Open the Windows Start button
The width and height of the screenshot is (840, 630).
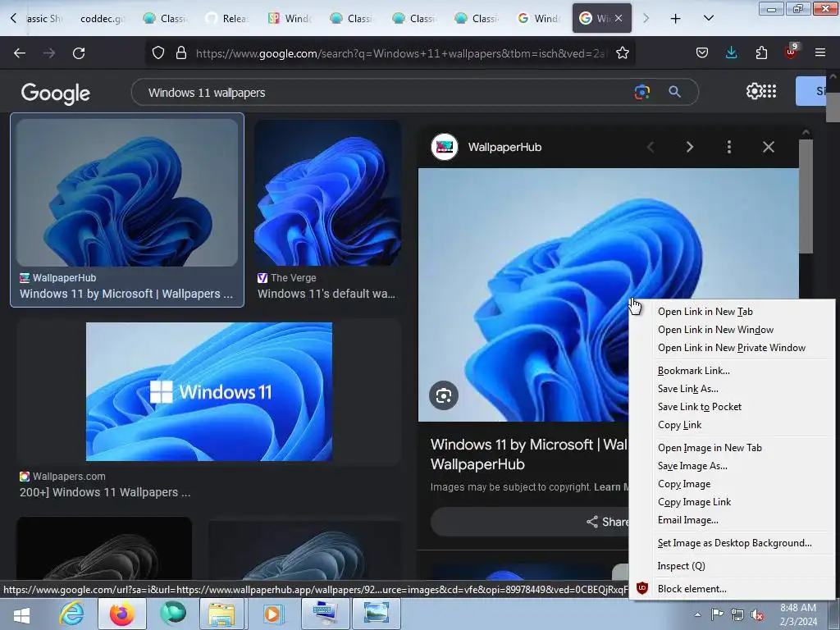(22, 614)
